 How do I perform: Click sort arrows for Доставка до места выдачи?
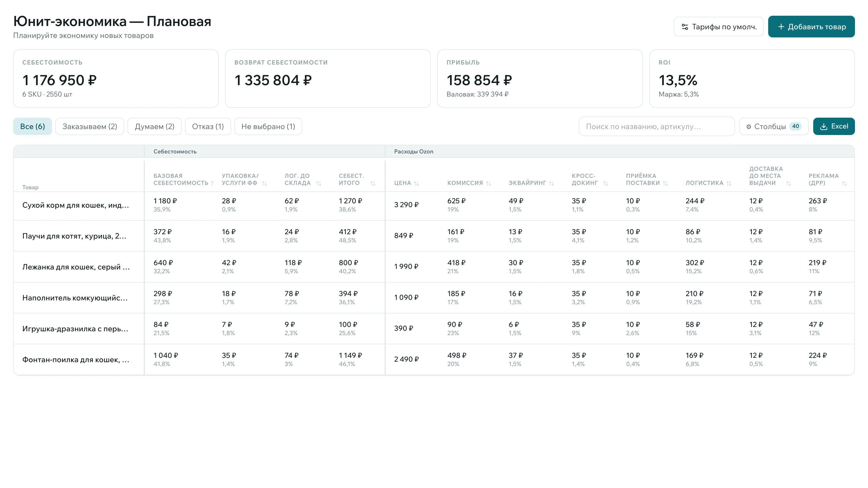tap(789, 184)
